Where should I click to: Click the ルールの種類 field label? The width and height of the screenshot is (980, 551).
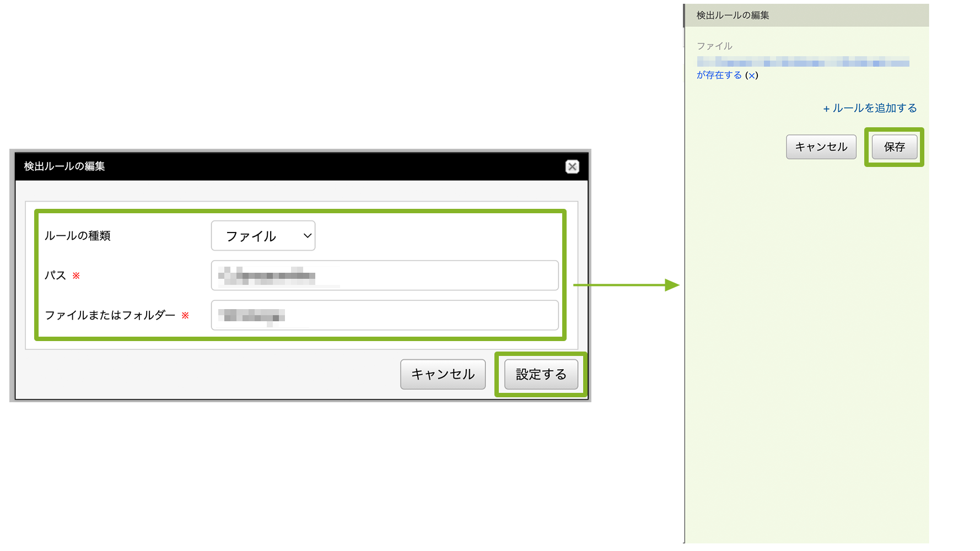(x=78, y=236)
